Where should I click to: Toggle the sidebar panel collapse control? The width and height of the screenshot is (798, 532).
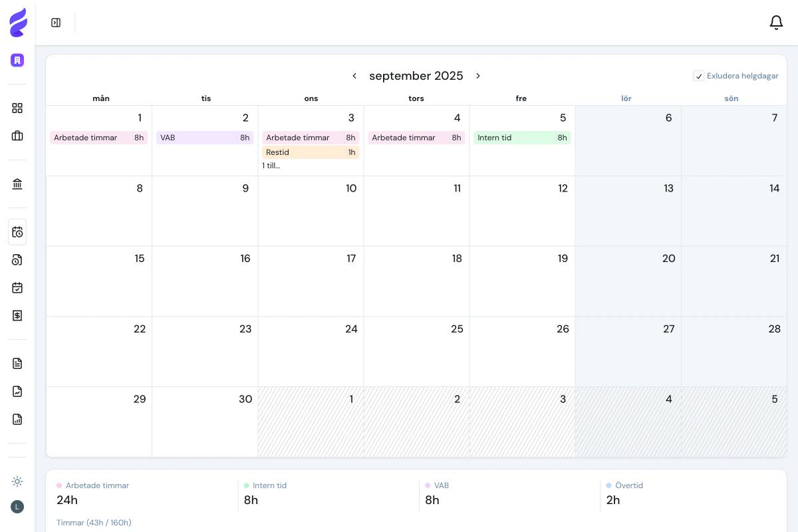56,22
